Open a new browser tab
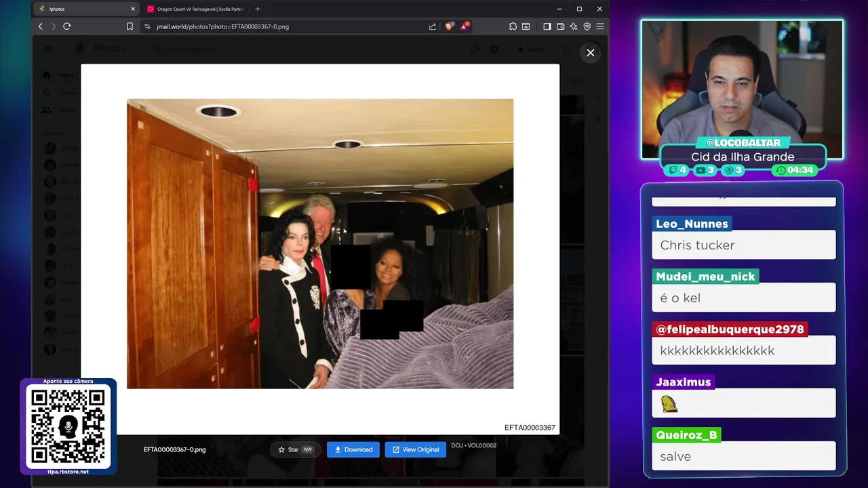The height and width of the screenshot is (488, 868). click(258, 9)
